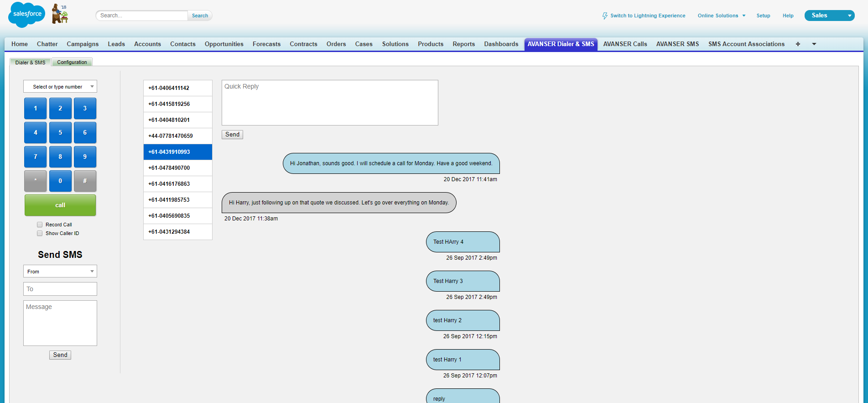Dial digit 1 on keypad
This screenshot has height=403, width=868.
pyautogui.click(x=36, y=109)
